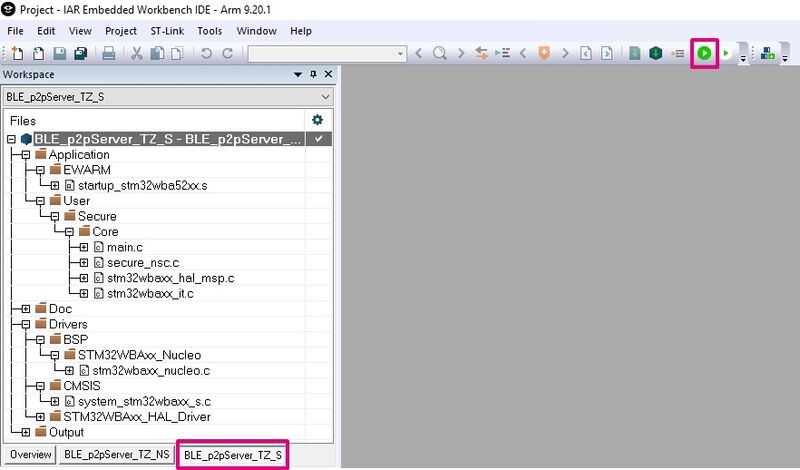The width and height of the screenshot is (800, 470).
Task: Collapse the Secure folder
Action: tap(55, 216)
